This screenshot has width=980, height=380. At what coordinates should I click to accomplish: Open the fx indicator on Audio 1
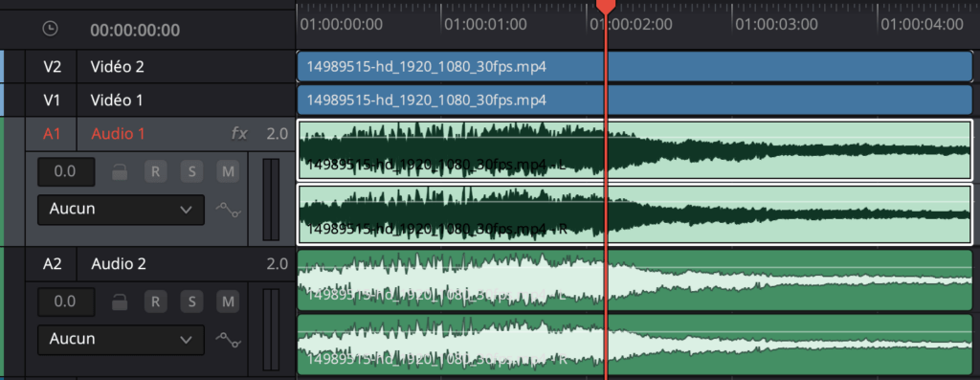point(239,133)
